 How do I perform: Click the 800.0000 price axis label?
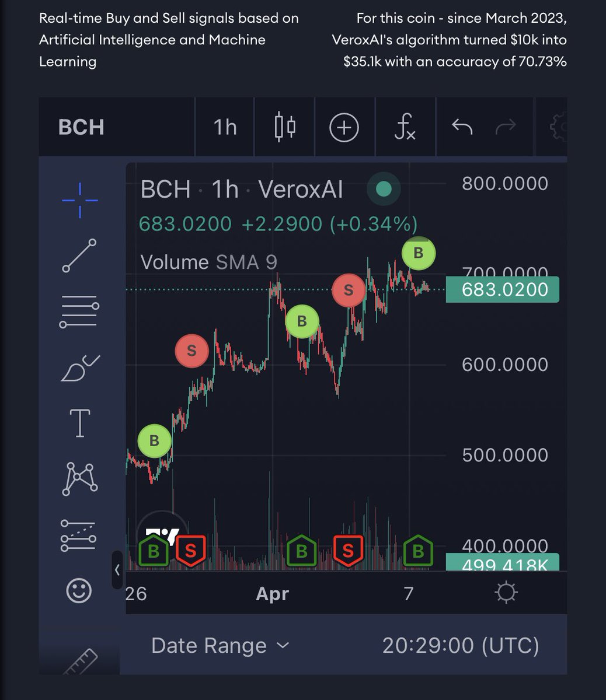tap(505, 184)
